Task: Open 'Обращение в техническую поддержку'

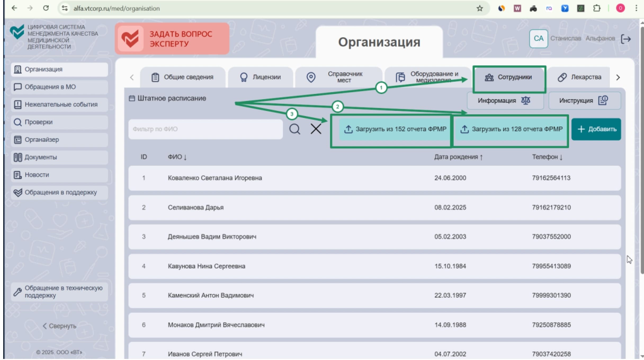Action: (59, 292)
